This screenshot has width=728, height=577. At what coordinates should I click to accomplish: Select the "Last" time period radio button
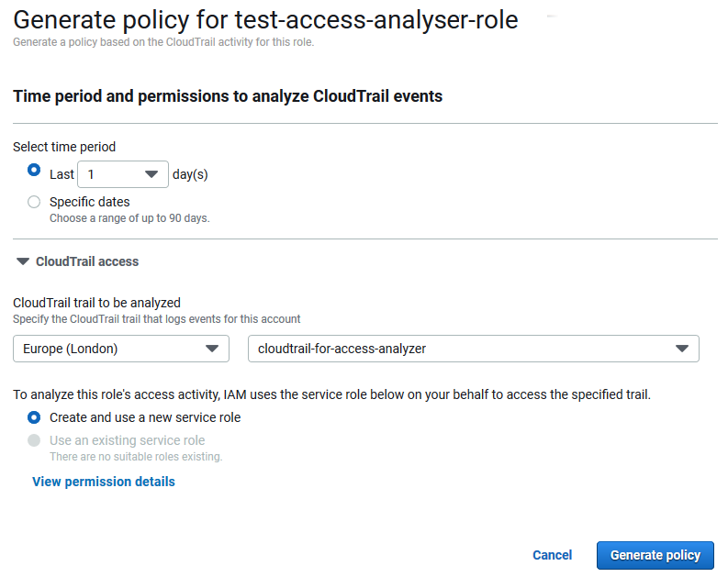(34, 171)
